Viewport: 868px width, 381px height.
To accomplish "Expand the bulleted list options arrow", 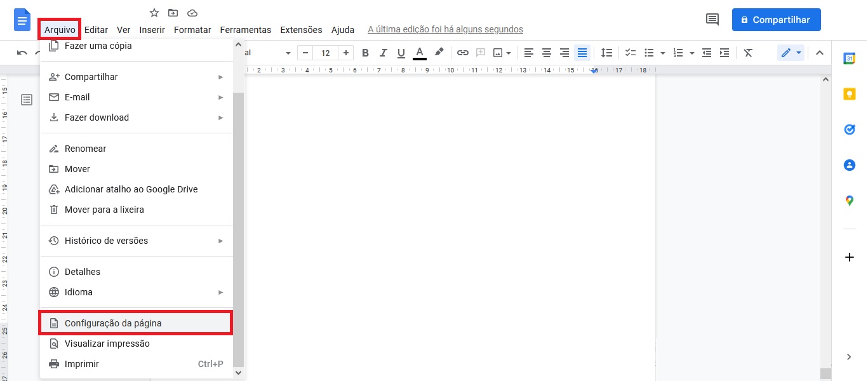I will [x=663, y=53].
